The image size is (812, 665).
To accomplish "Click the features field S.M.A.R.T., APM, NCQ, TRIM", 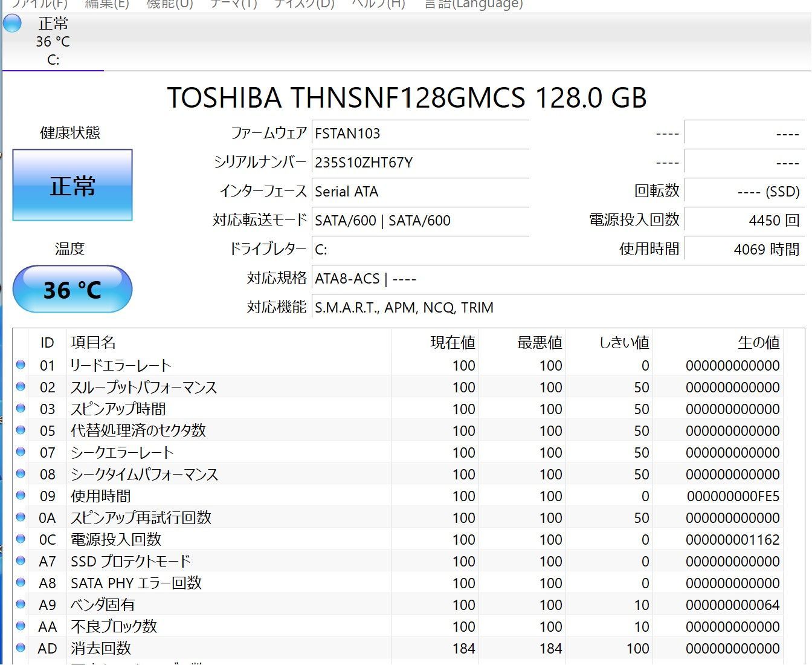I will [558, 308].
